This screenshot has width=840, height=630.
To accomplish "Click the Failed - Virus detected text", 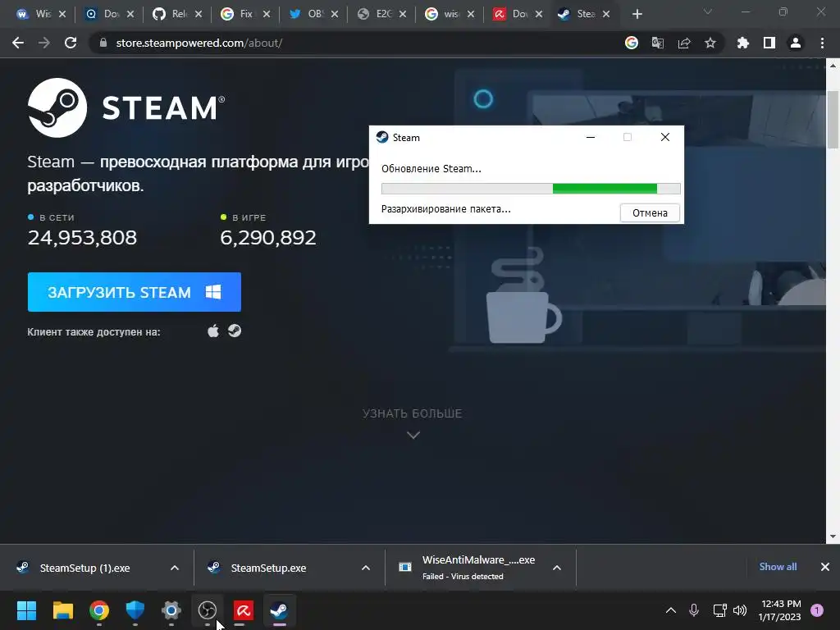I will tap(463, 577).
